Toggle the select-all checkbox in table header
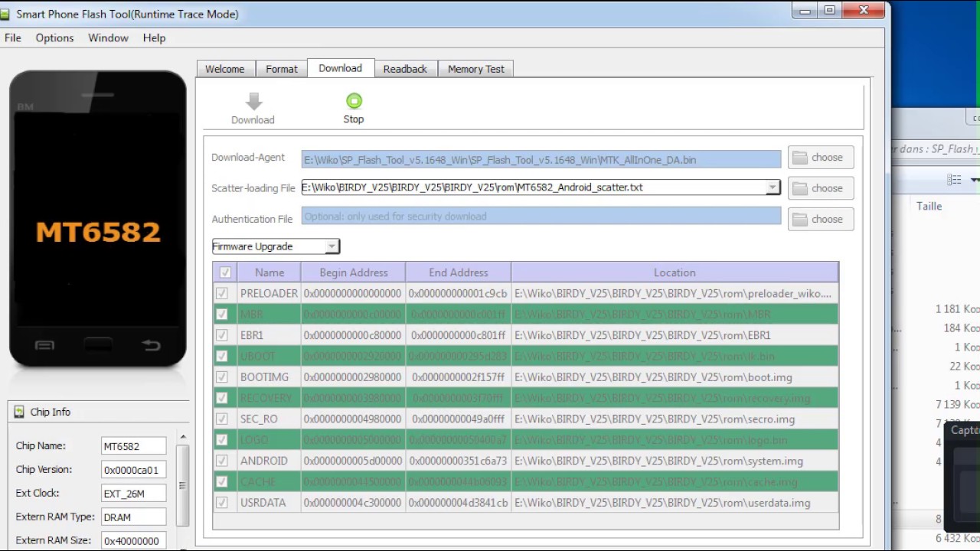This screenshot has width=980, height=551. click(x=225, y=272)
